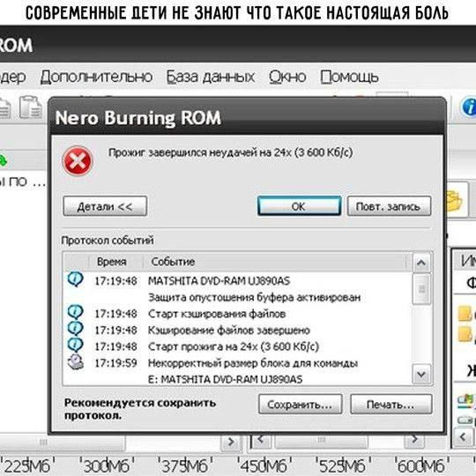Click icon beside Кэширование файлов завершено
This screenshot has height=476, width=476.
(x=75, y=329)
